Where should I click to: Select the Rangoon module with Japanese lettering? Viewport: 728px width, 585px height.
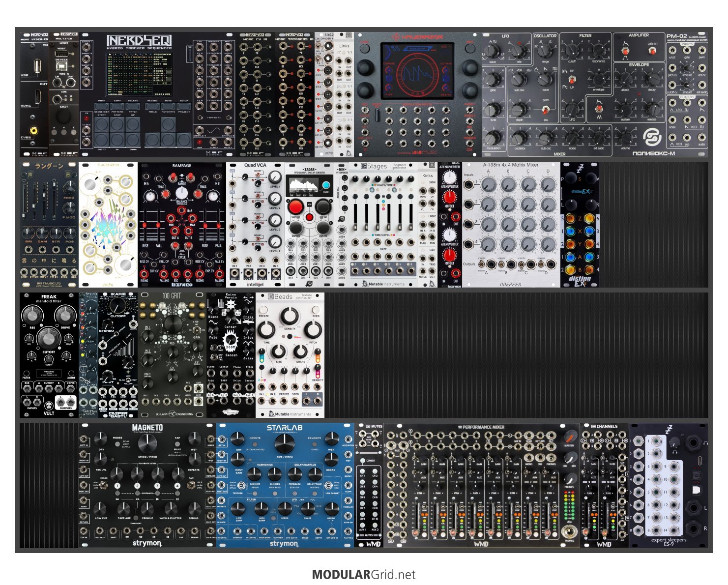[49, 225]
